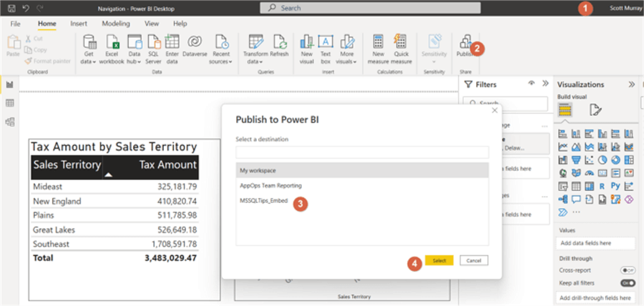Close the Publish to Power BI dialog
The width and height of the screenshot is (644, 306).
pyautogui.click(x=494, y=110)
